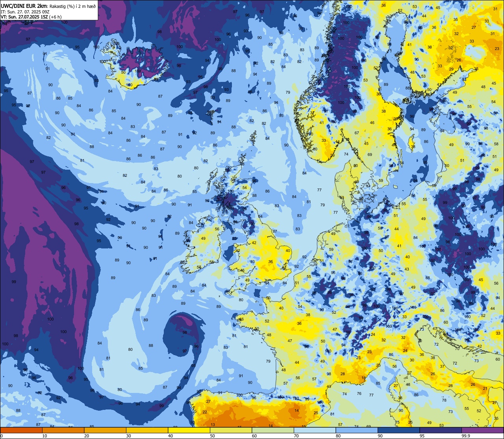Click the orange 10–20 legend swatch
504x439 pixels.
pos(63,430)
